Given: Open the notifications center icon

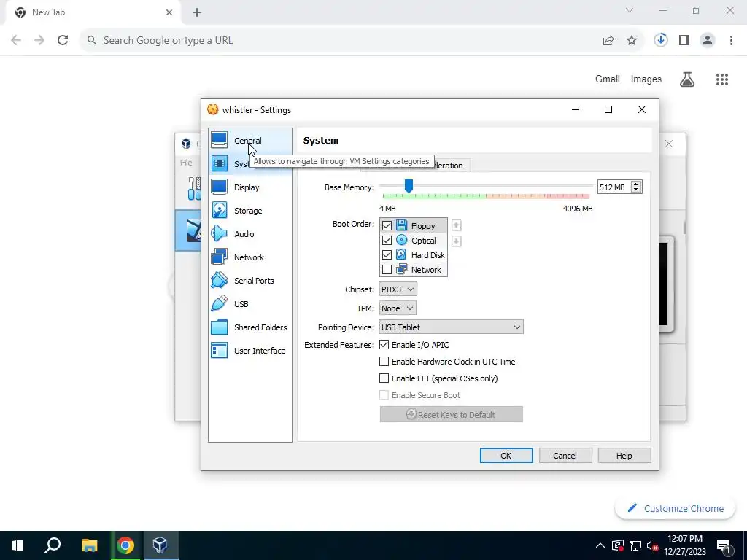Looking at the screenshot, I should (724, 545).
